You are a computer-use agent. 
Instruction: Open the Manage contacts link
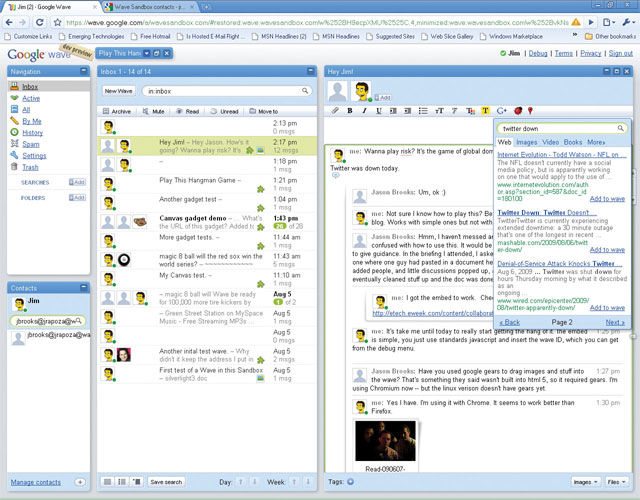(x=36, y=482)
